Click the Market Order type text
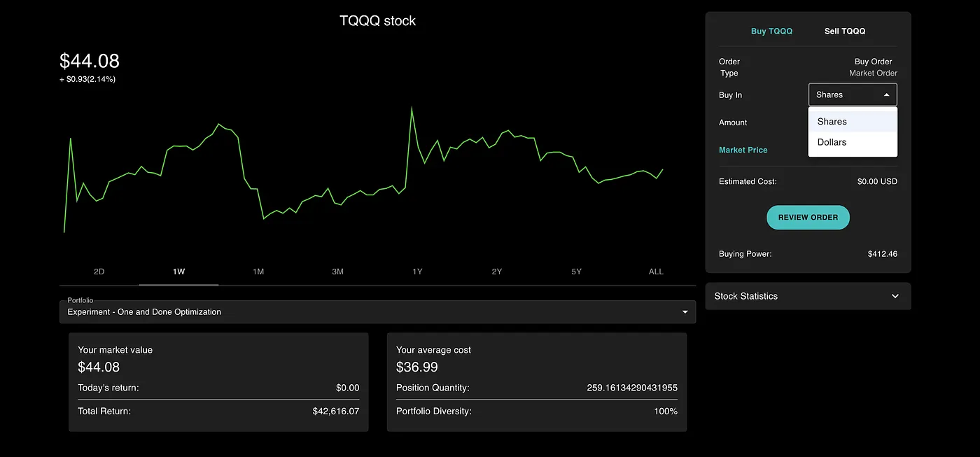Screen dimensions: 980x457 pos(873,73)
